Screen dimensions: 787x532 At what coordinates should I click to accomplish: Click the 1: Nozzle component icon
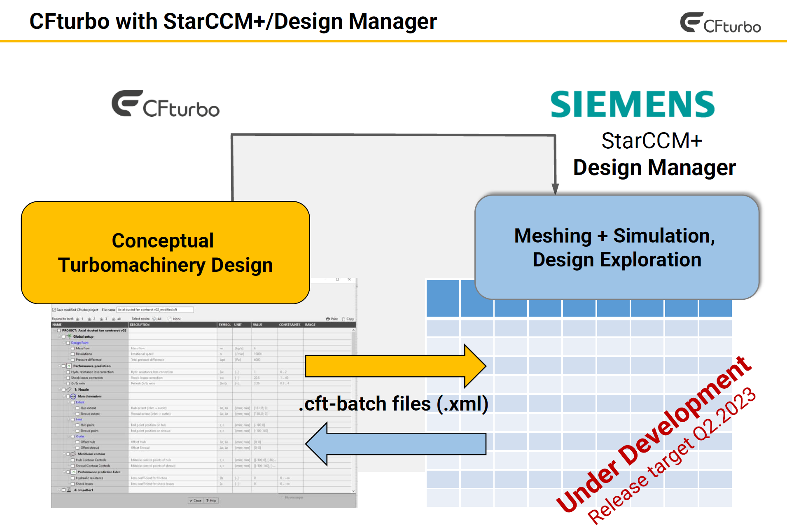coord(69,390)
